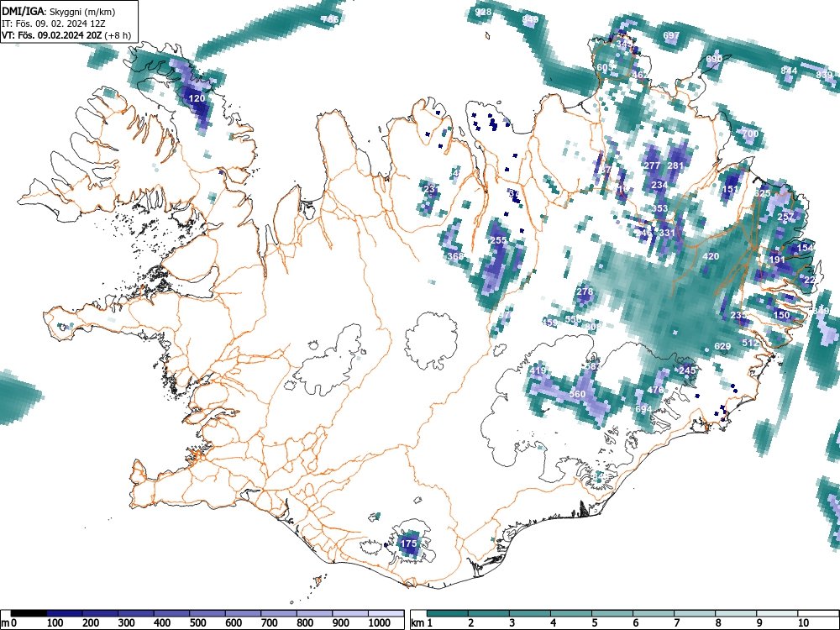Click the '331' visibility value

click(667, 233)
